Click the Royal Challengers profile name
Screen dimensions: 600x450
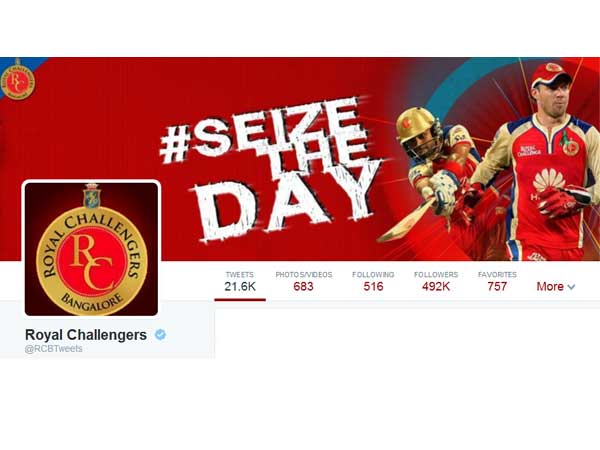[86, 335]
